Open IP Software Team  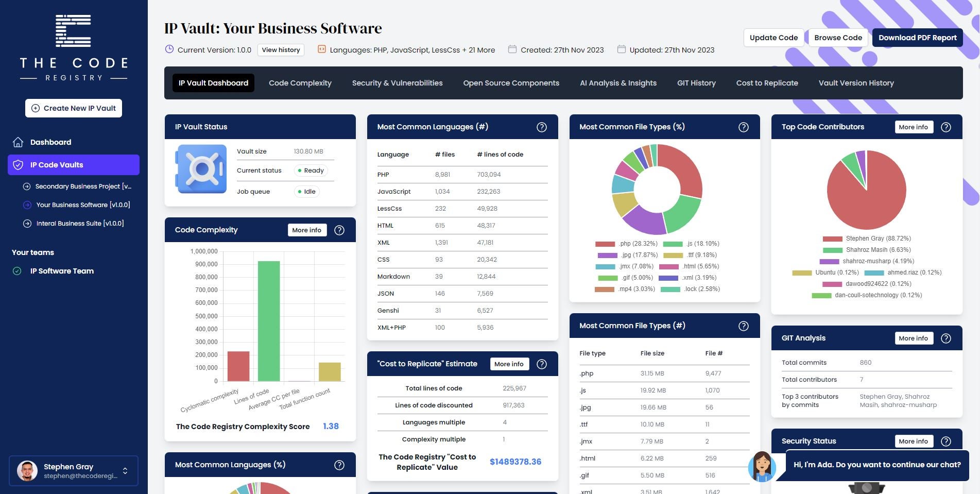[62, 271]
